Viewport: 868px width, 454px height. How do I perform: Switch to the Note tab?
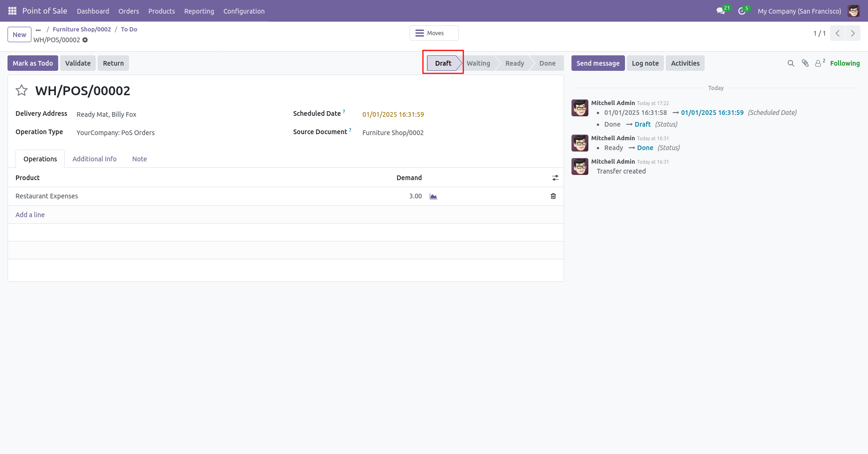coord(139,159)
